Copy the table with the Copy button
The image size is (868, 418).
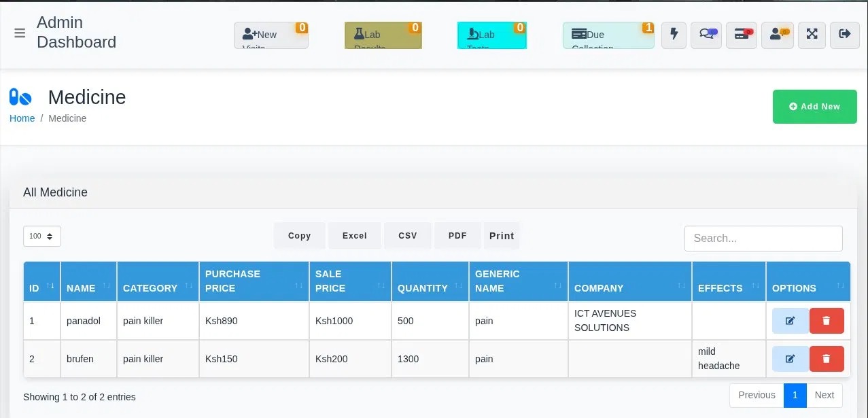[300, 236]
